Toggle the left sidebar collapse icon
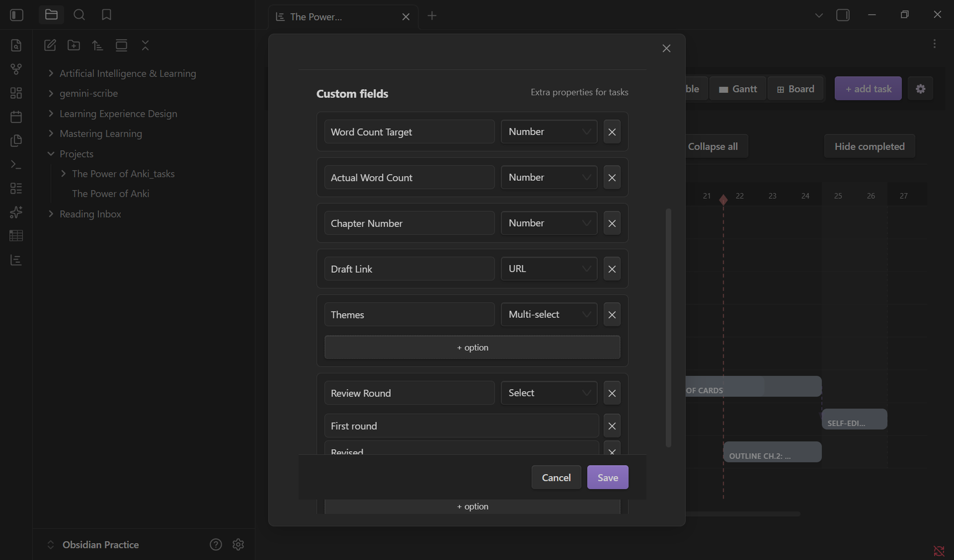This screenshot has width=954, height=560. point(17,15)
